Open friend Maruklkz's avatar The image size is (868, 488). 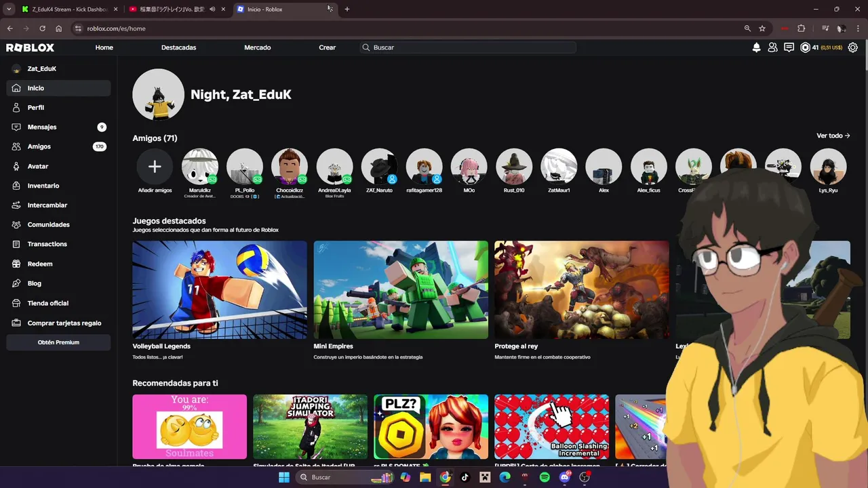200,167
